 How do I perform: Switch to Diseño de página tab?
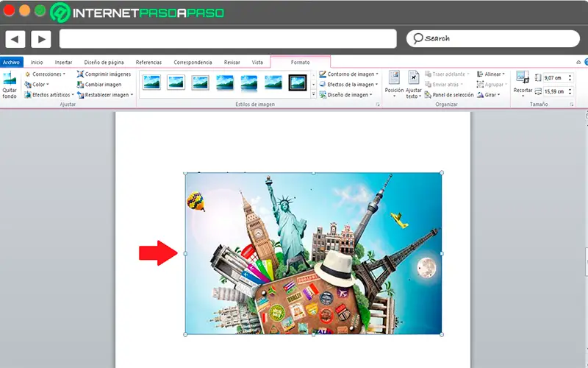104,63
